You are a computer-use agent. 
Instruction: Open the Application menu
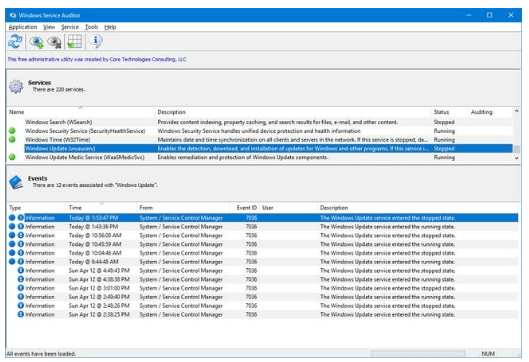tap(23, 27)
